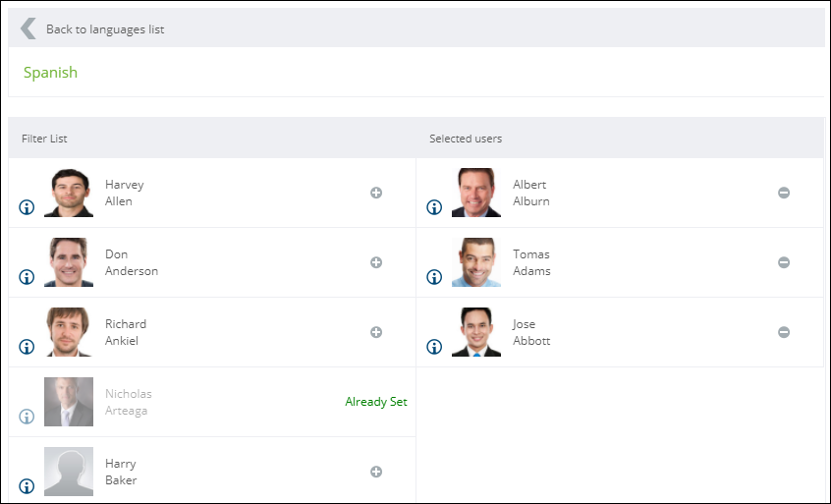
Task: Add Harry Baker to selected users
Action: [x=376, y=472]
